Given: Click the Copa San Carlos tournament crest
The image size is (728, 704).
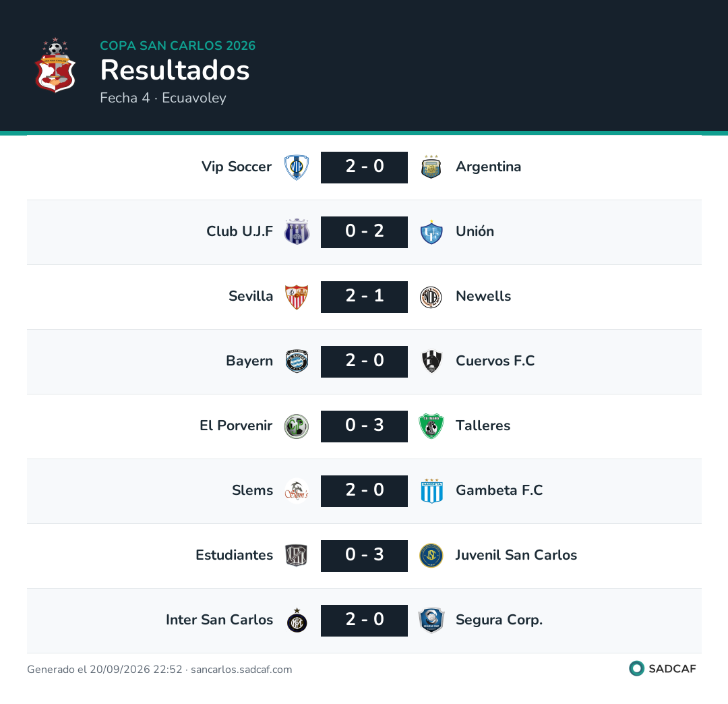Looking at the screenshot, I should coord(55,65).
